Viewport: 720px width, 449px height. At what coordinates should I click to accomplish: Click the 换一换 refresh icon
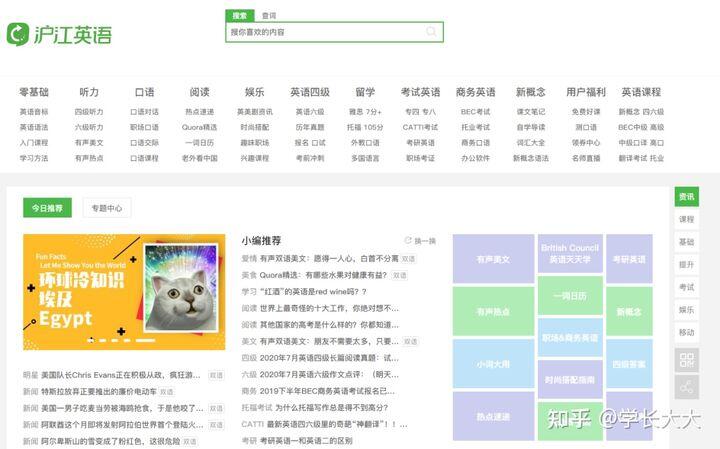pos(408,241)
